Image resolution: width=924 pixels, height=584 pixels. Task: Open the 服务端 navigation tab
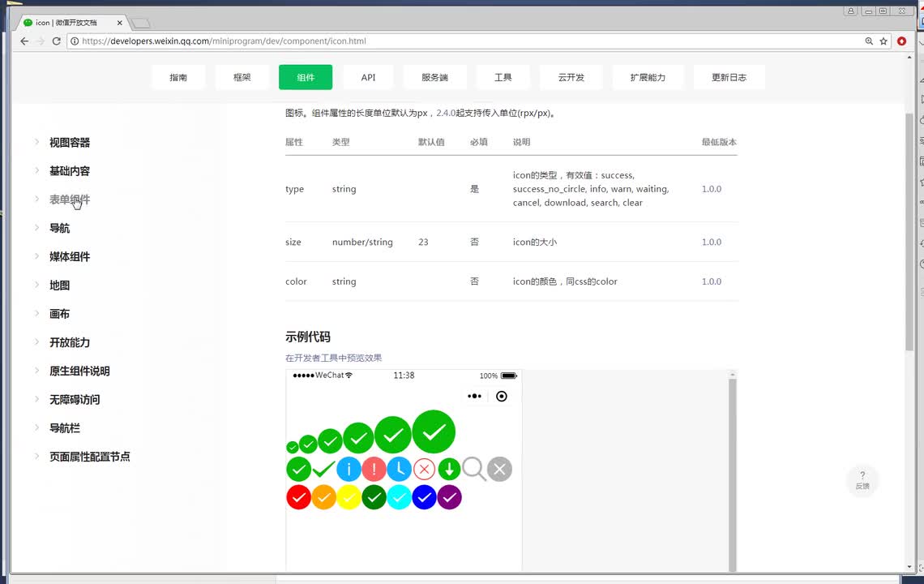(x=435, y=77)
